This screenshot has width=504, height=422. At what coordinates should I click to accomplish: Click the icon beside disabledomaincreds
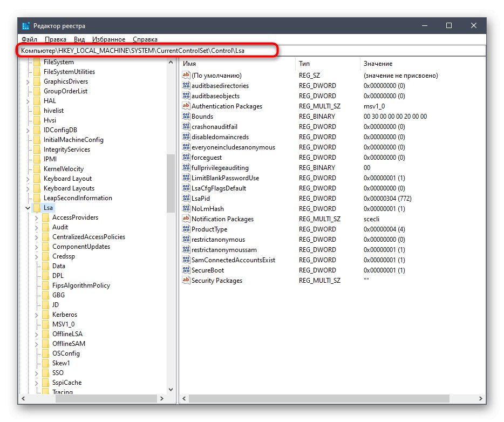(186, 137)
